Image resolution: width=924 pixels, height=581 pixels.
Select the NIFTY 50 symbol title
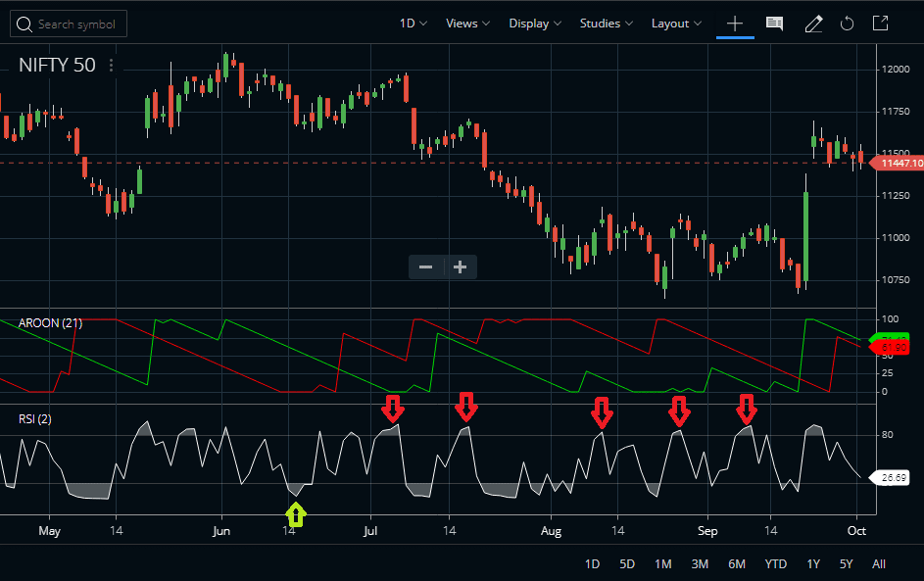point(57,65)
